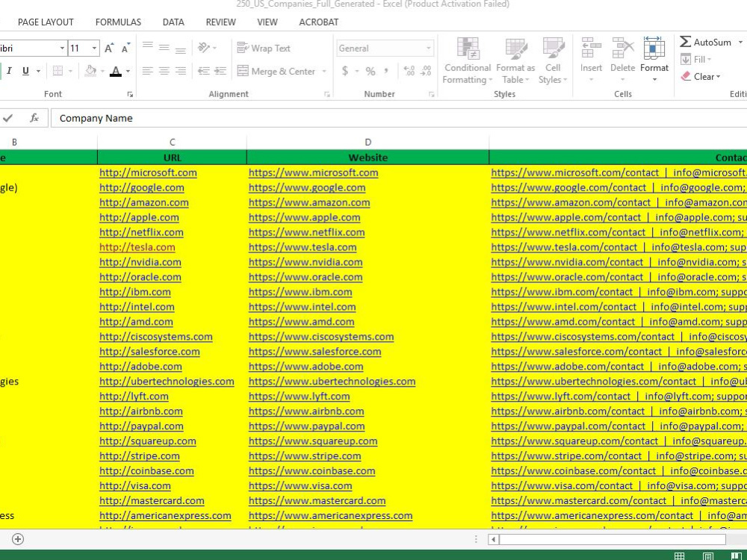This screenshot has height=560, width=747.
Task: Increase font size with the A-up icon
Action: point(109,48)
